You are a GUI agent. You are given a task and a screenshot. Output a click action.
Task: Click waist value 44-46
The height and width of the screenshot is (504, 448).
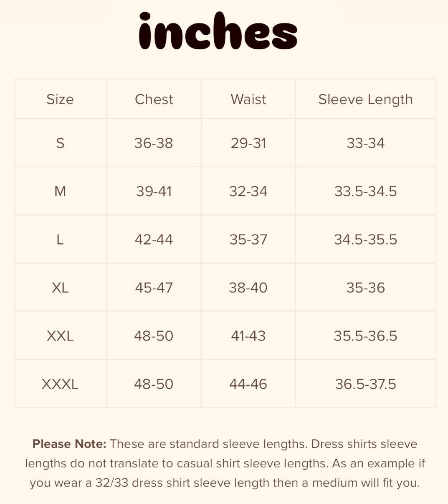248,384
